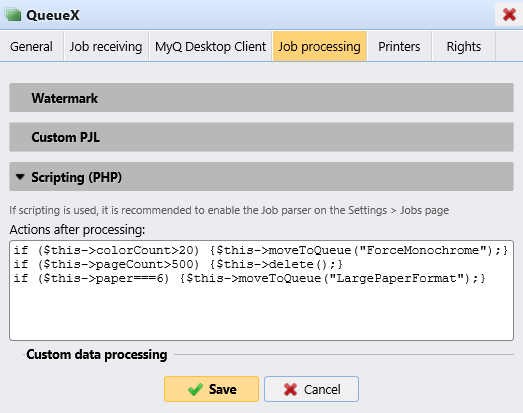
Task: Click inside the Actions after processing textbox
Action: coord(261,290)
